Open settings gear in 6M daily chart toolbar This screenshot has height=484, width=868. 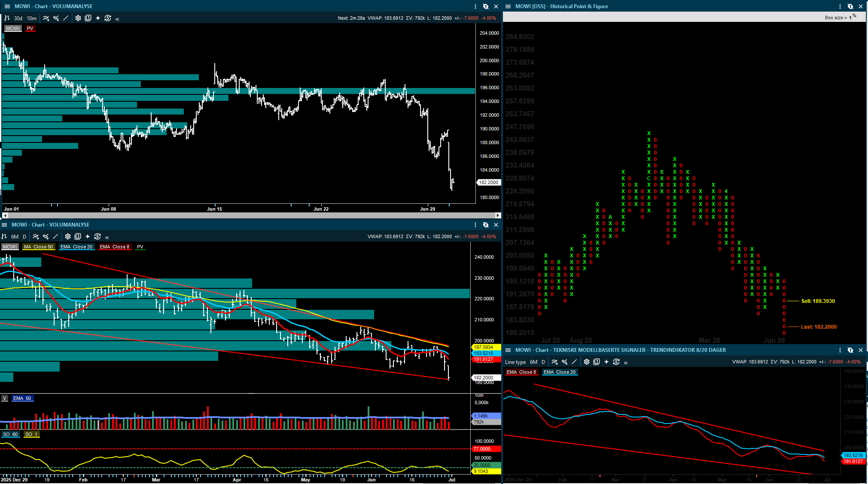click(68, 236)
